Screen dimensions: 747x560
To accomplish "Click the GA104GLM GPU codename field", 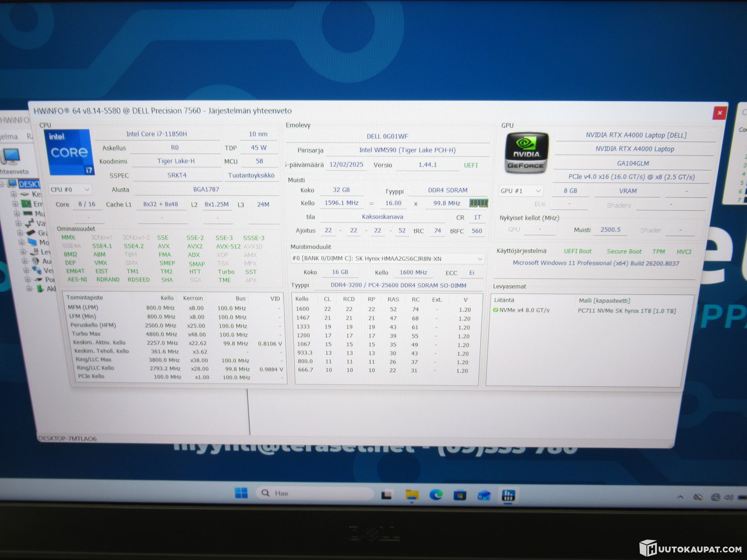I will coord(633,163).
